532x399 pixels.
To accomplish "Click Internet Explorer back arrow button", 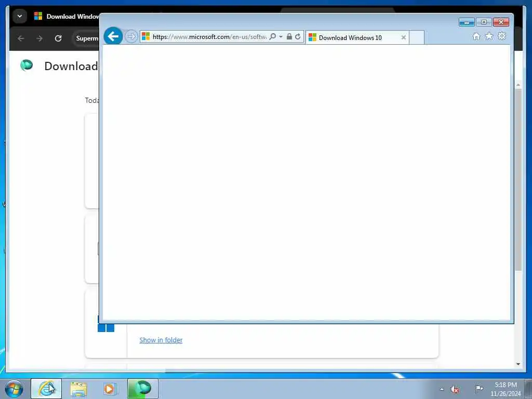I will coord(113,36).
